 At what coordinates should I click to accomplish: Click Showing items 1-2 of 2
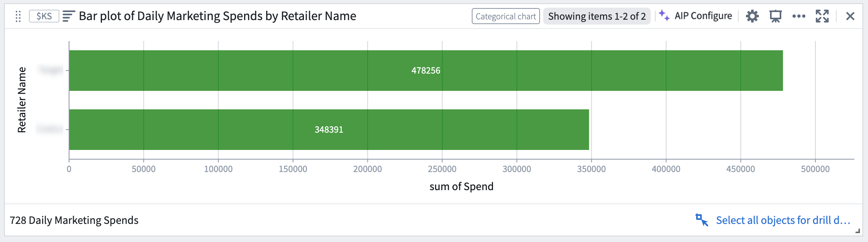(597, 16)
